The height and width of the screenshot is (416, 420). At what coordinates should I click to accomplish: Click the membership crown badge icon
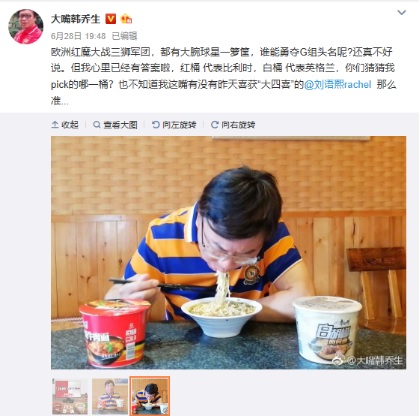click(126, 19)
